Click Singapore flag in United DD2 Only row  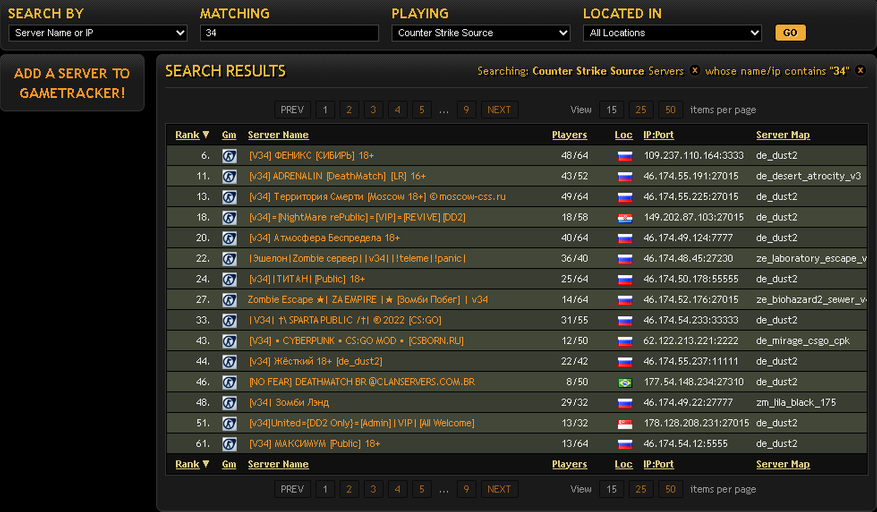pyautogui.click(x=625, y=424)
